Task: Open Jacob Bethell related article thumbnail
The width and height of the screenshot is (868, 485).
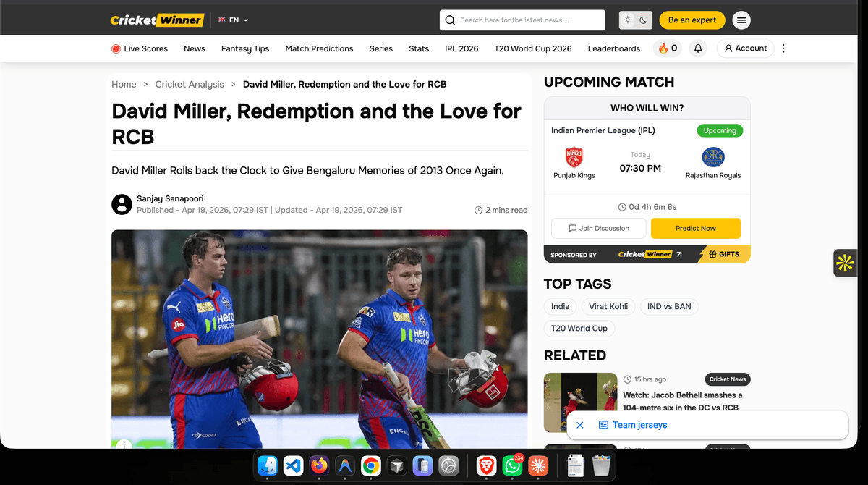Action: coord(581,402)
